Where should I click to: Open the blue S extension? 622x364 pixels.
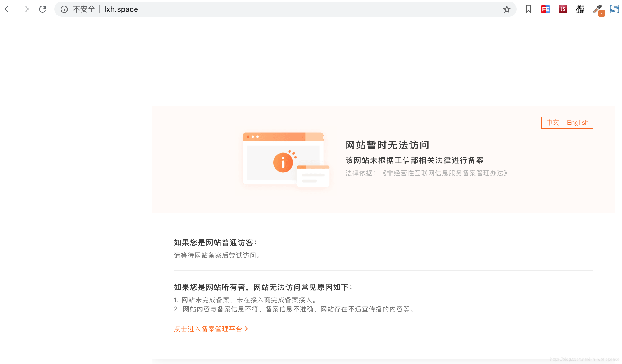pos(614,9)
